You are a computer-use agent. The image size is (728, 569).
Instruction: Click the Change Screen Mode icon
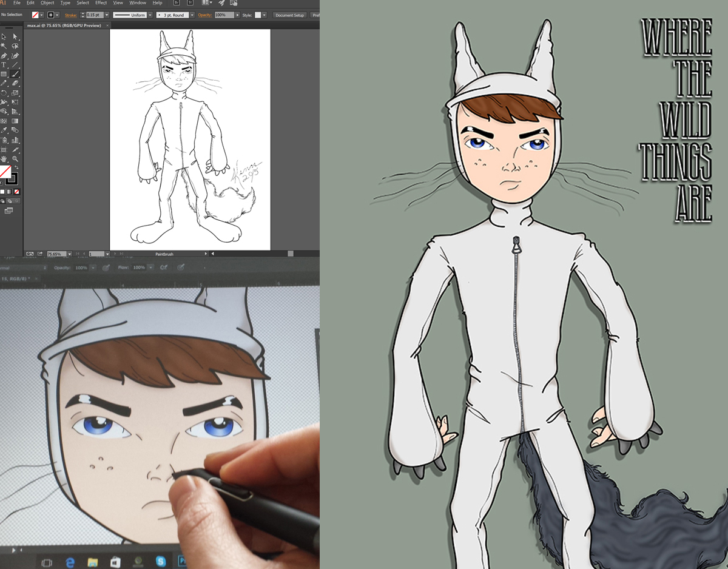[x=8, y=210]
